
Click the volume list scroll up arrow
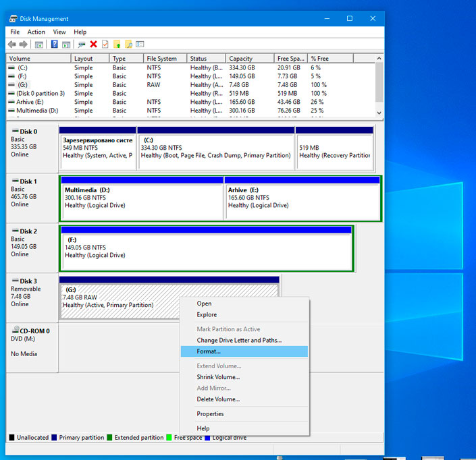click(x=379, y=58)
